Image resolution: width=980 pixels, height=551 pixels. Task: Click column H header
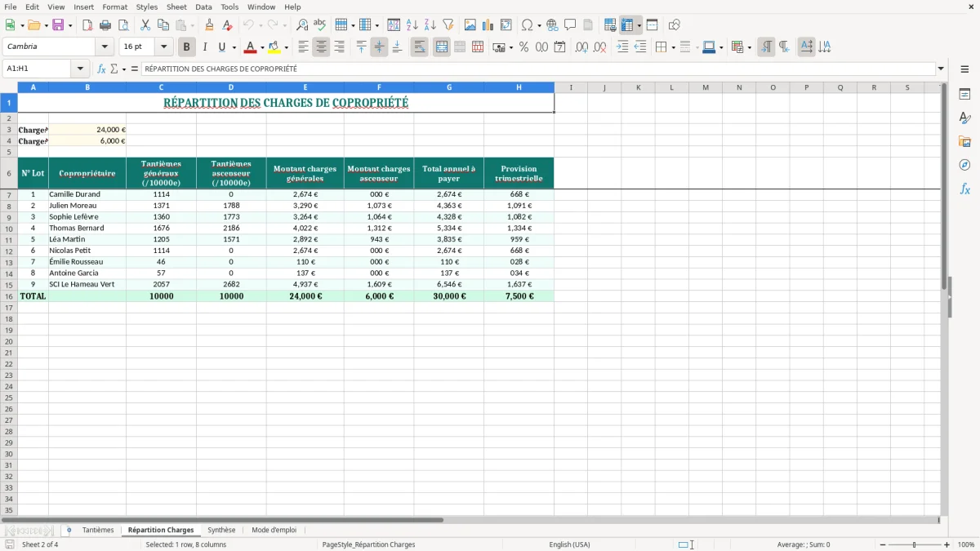click(x=519, y=87)
